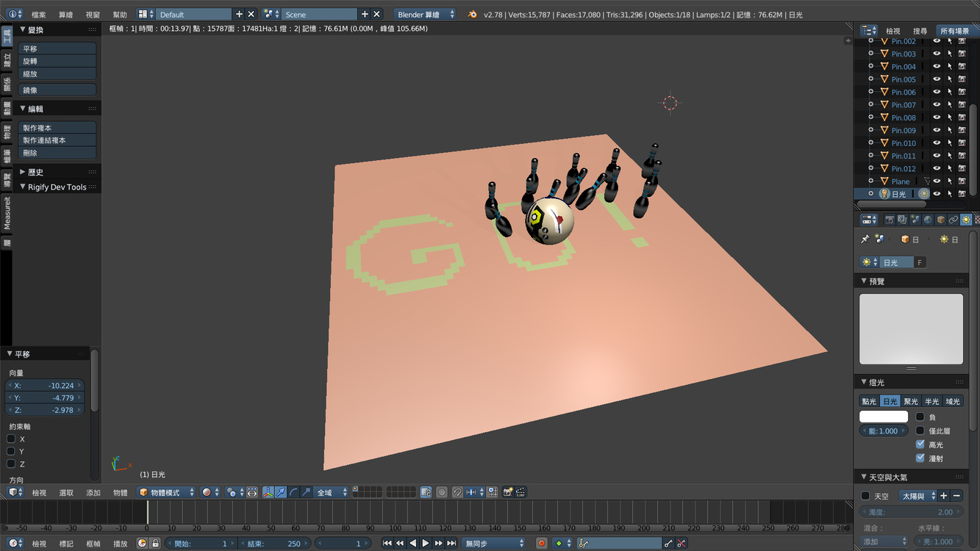Toggle the X constraint axis checkbox
This screenshot has height=551, width=980.
point(11,439)
